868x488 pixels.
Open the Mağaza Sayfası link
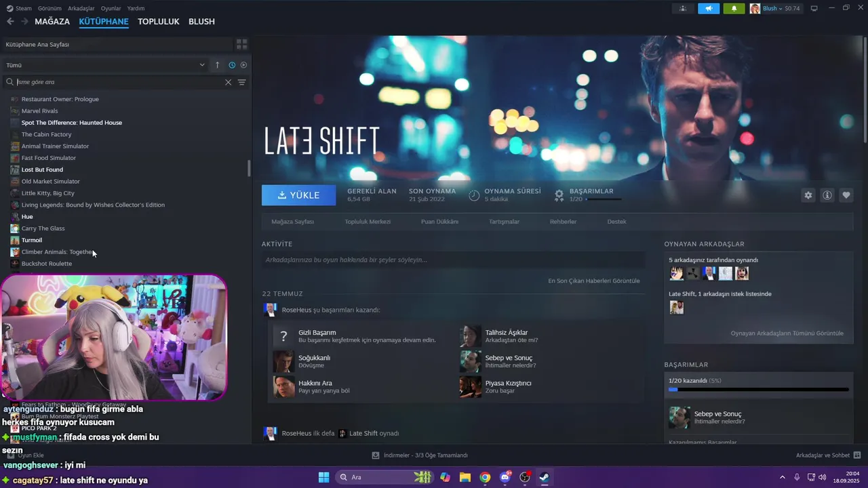pos(292,222)
